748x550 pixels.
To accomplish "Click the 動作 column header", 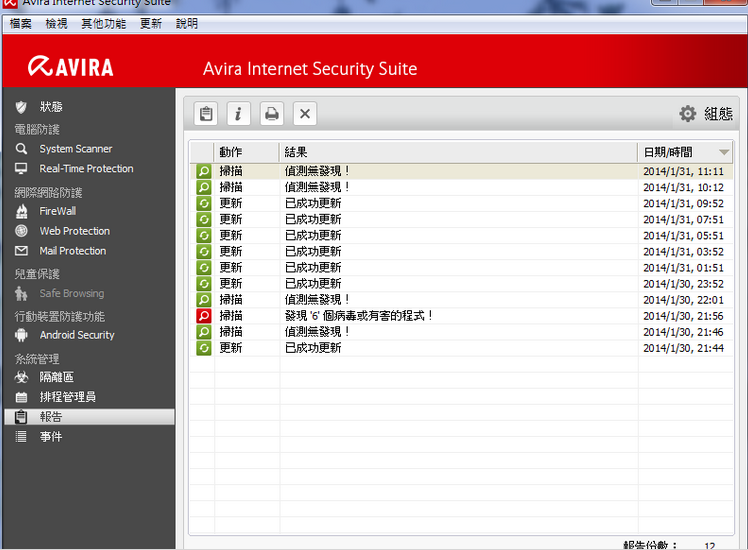I will coord(246,152).
